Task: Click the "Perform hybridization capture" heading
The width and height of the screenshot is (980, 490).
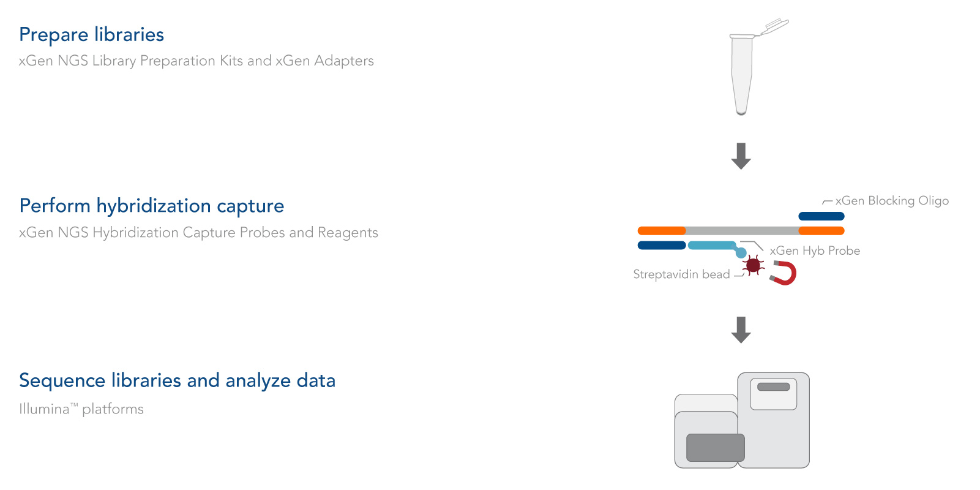Action: pyautogui.click(x=152, y=206)
